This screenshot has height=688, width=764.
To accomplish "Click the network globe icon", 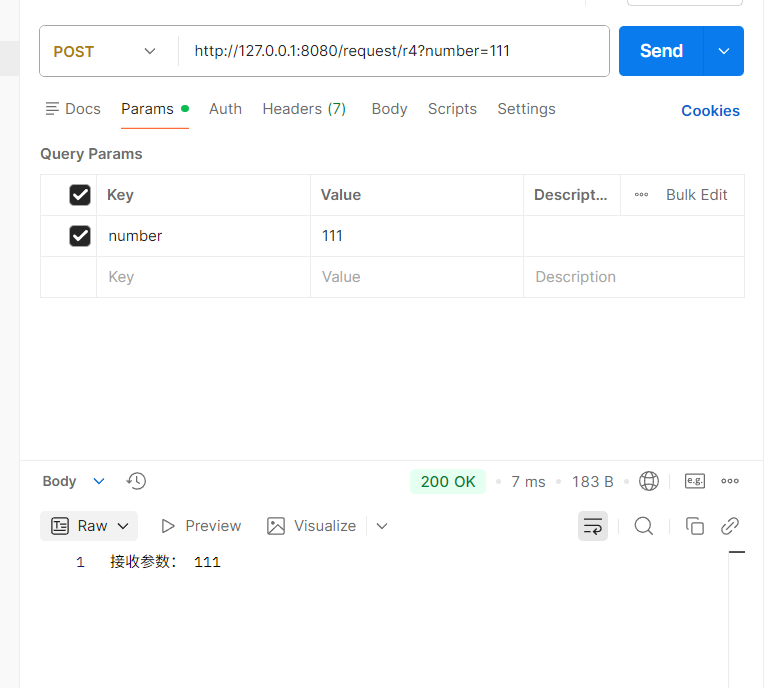I will [649, 481].
